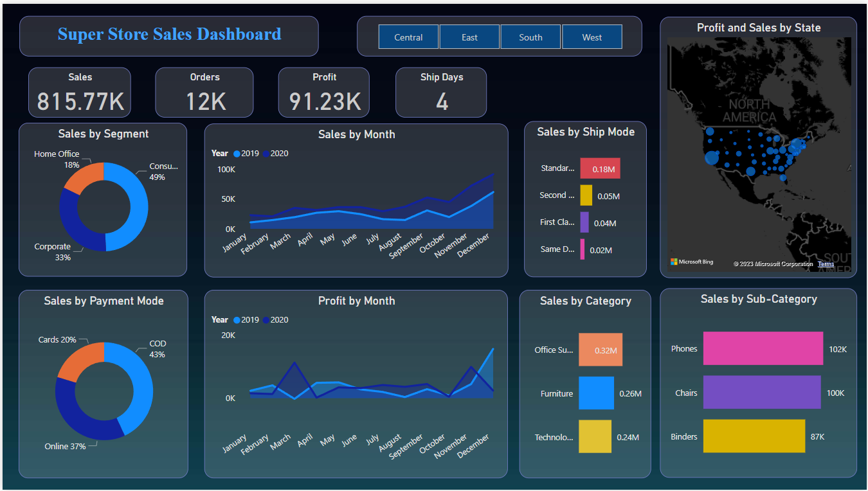
Task: Click the 2019 legend marker in Sales by Month
Action: [x=237, y=154]
